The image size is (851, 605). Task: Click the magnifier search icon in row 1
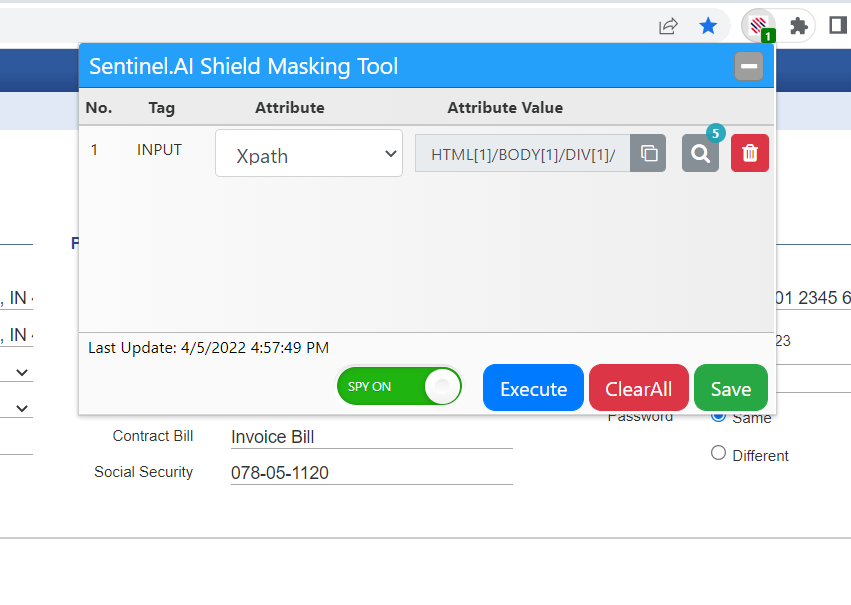point(700,154)
